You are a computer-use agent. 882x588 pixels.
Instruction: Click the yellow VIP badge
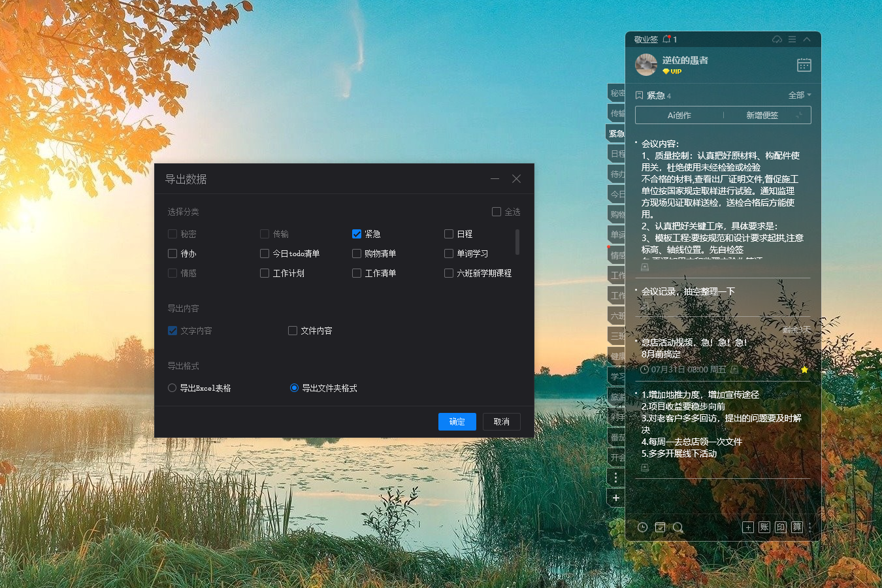[672, 72]
